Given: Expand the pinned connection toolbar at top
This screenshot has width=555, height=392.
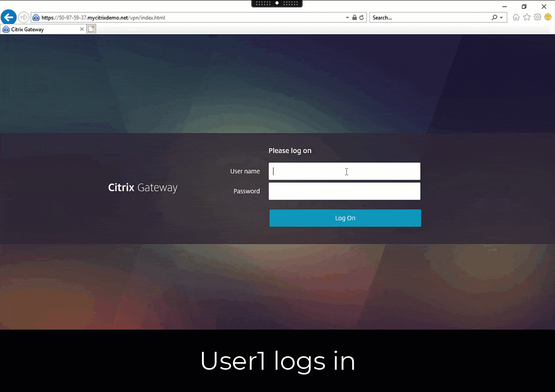Looking at the screenshot, I should coord(277,3).
